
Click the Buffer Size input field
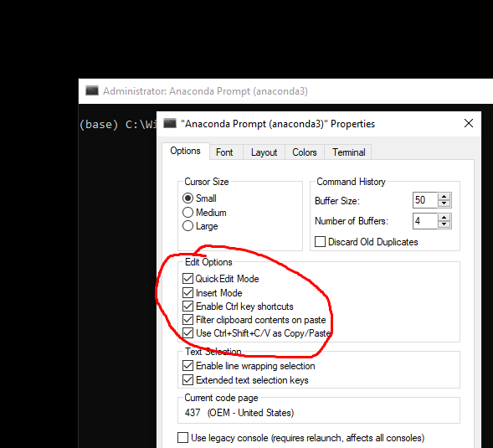[x=424, y=200]
